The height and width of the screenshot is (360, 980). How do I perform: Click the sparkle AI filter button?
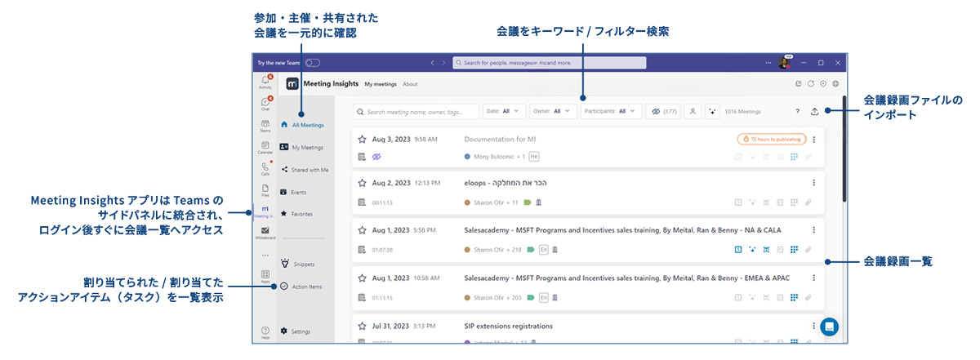coord(713,111)
